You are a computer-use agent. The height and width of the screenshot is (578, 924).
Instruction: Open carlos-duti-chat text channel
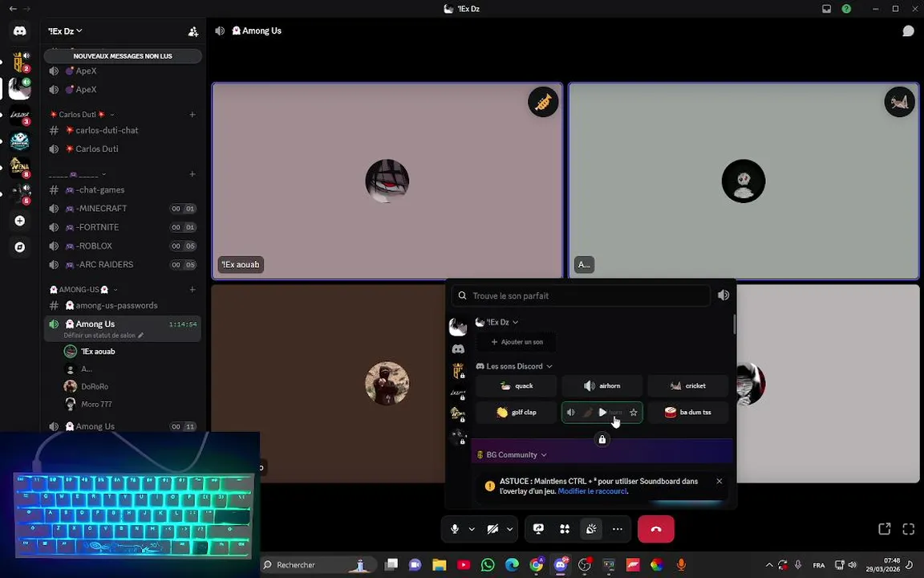click(123, 130)
